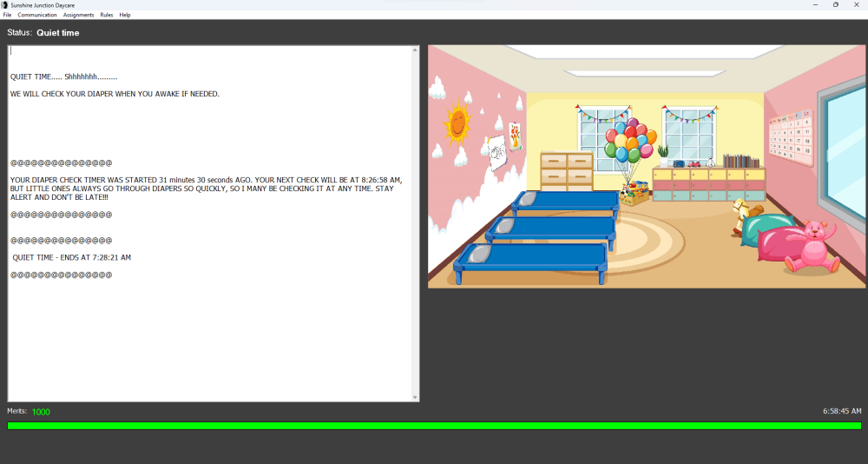The image size is (868, 464).
Task: Restore down the application window
Action: [836, 5]
